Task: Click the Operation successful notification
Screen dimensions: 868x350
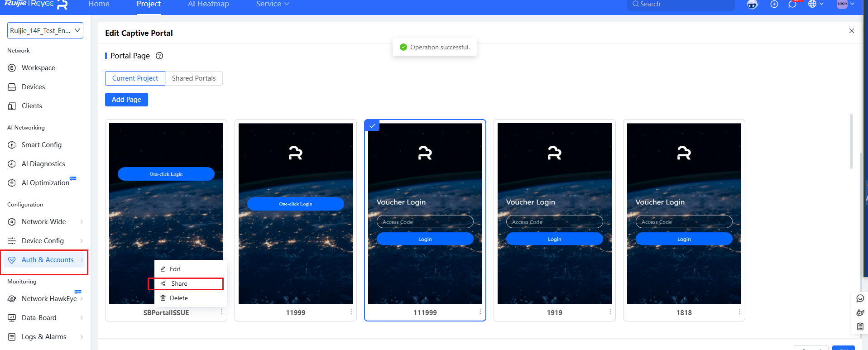Action: coord(435,47)
